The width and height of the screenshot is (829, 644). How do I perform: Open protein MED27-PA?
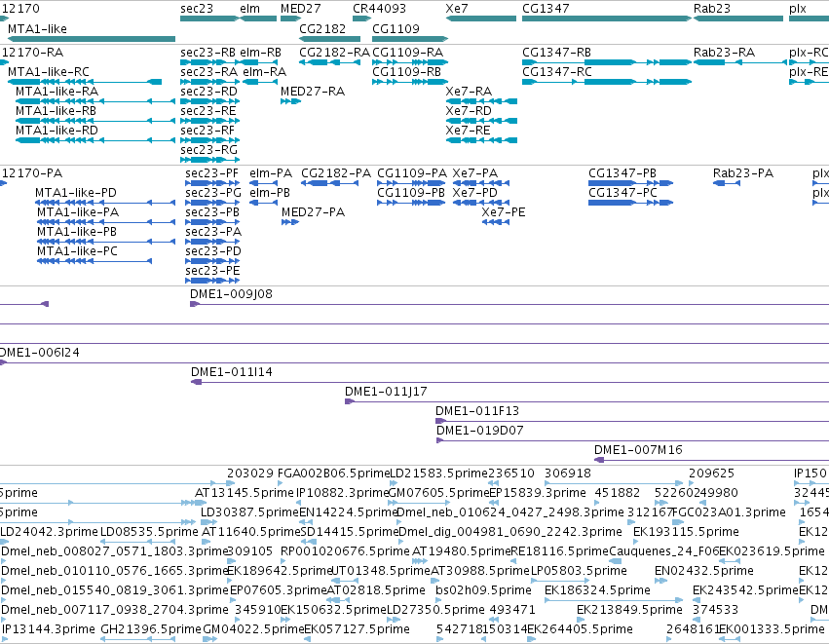pos(313,212)
